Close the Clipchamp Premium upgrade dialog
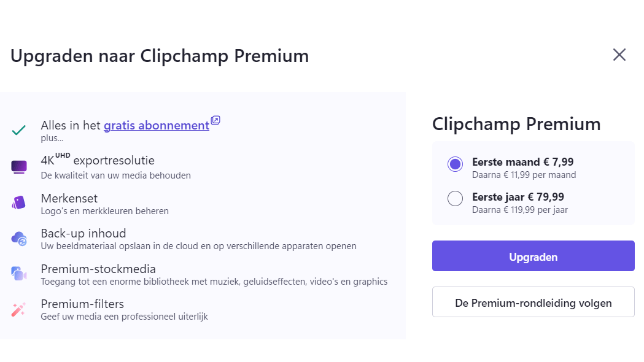Screen dimensions: 644x362 (x=619, y=55)
